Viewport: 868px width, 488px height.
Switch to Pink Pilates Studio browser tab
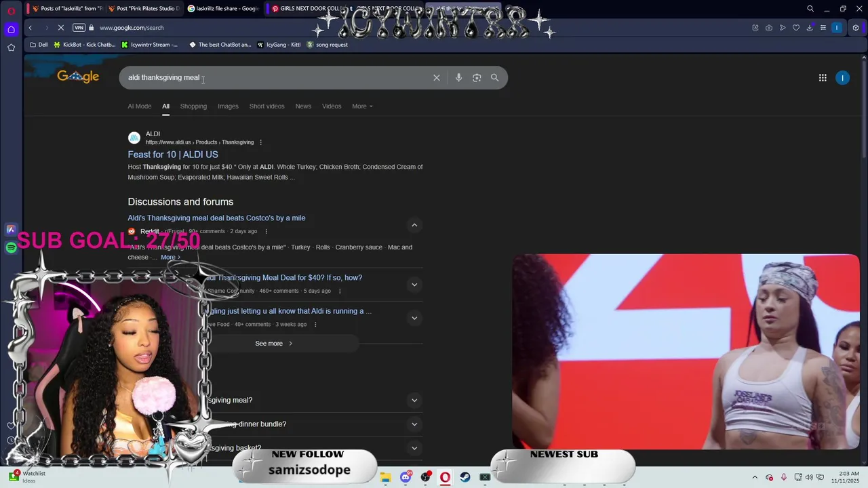coord(144,9)
